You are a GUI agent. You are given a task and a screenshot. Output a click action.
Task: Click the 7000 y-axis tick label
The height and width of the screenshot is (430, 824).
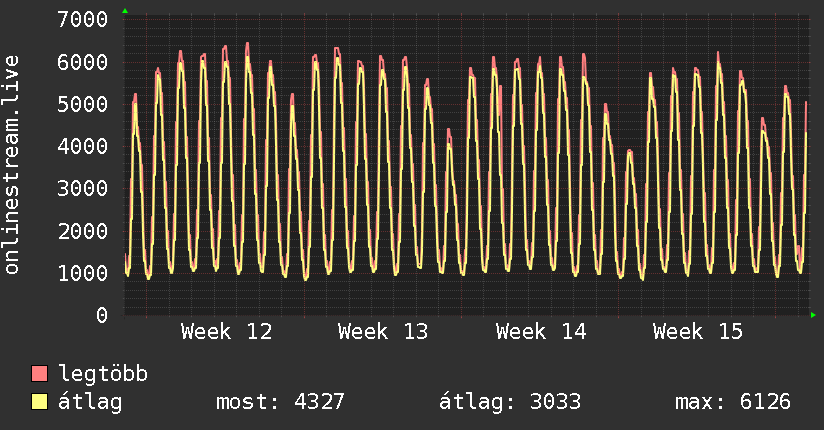click(83, 20)
